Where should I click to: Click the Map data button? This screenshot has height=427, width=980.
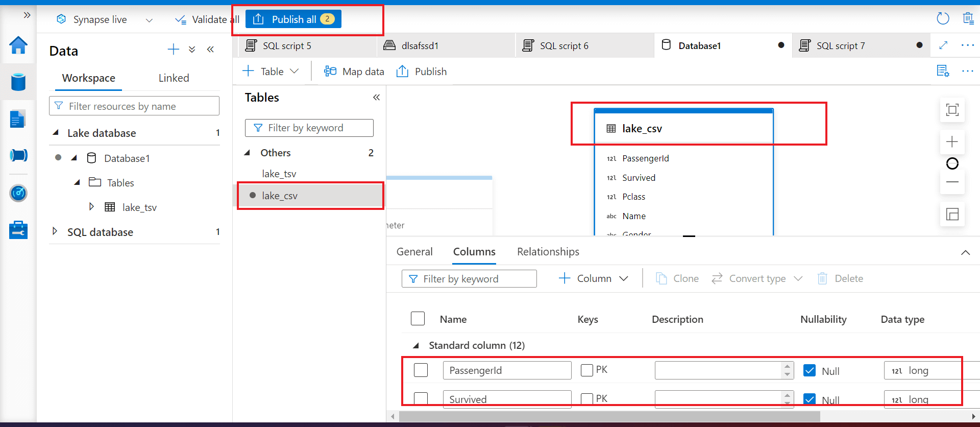coord(354,72)
